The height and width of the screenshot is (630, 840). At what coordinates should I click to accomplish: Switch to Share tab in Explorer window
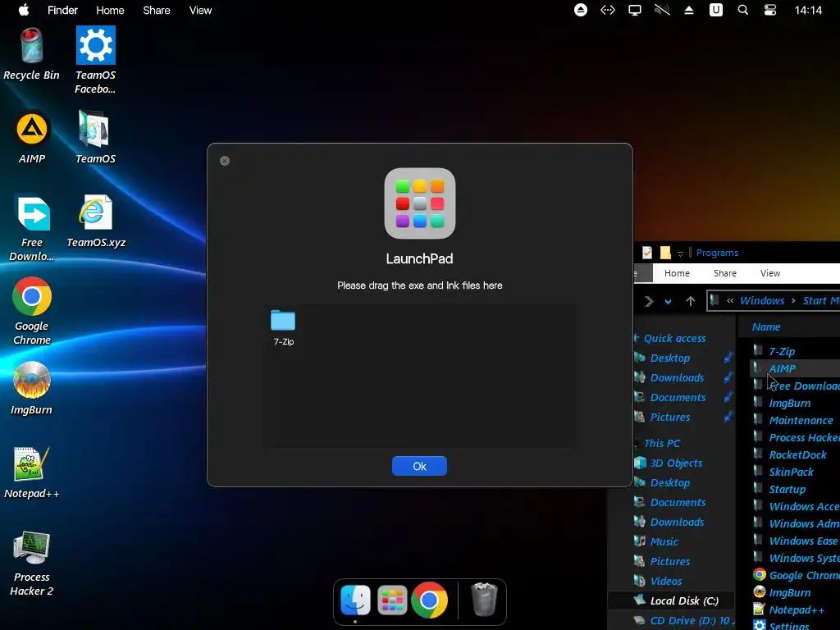pyautogui.click(x=725, y=273)
